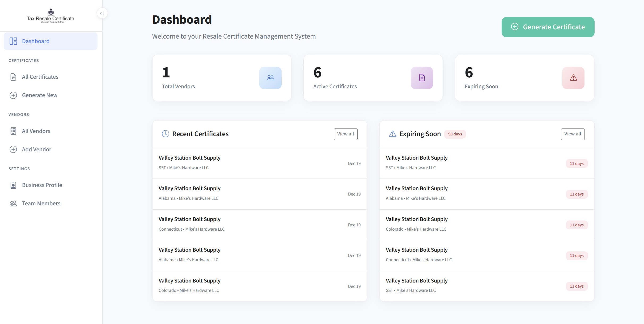Select the Add Vendor plus icon

pos(13,149)
